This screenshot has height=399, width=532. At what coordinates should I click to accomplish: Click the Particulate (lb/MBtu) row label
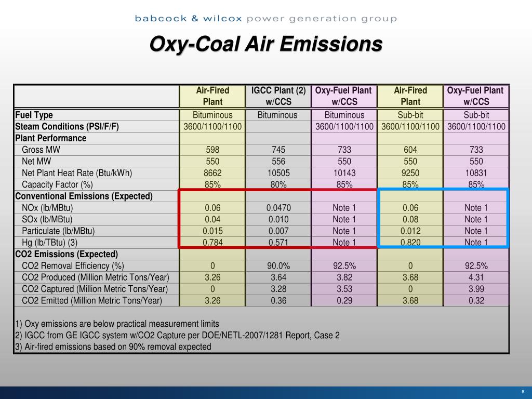[x=58, y=231]
